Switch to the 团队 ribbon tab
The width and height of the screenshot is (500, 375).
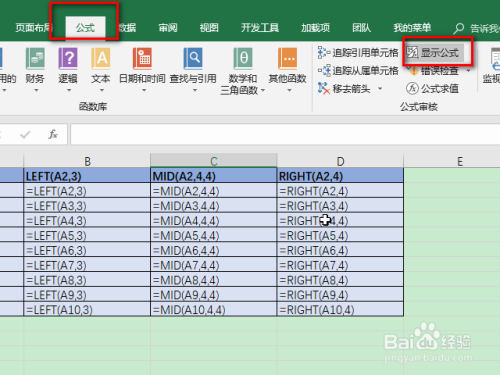361,28
